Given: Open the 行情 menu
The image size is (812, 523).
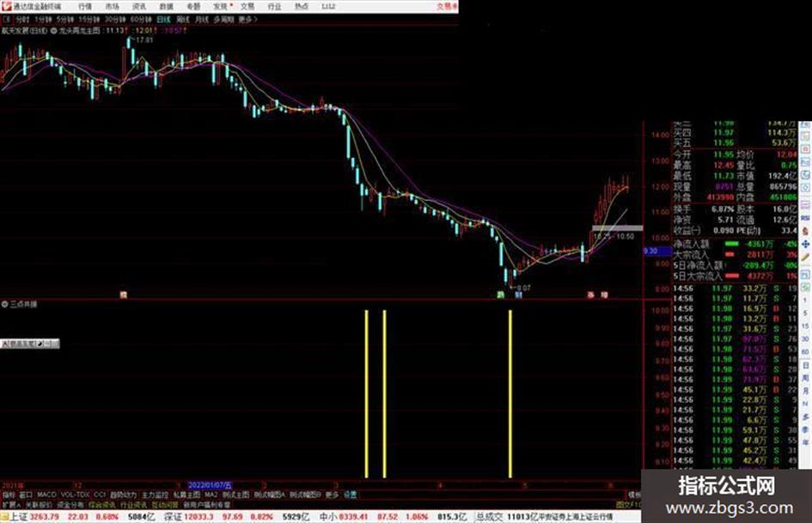Looking at the screenshot, I should coord(85,6).
